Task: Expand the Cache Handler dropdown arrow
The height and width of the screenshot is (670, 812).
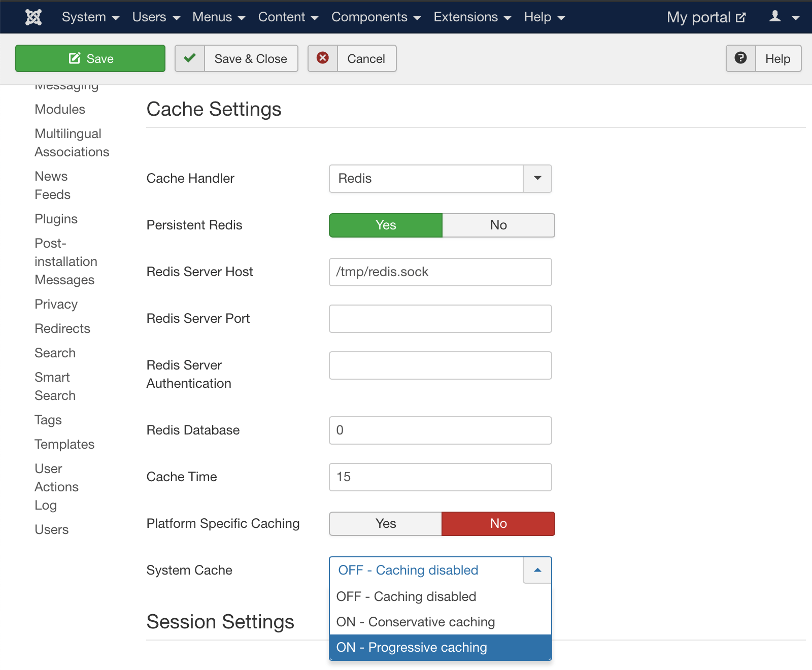Action: coord(537,179)
